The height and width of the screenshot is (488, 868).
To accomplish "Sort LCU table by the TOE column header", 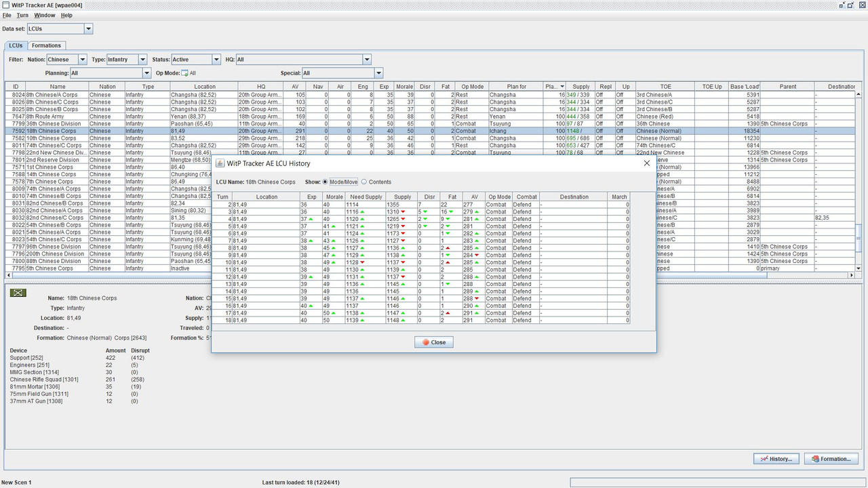I will (665, 87).
